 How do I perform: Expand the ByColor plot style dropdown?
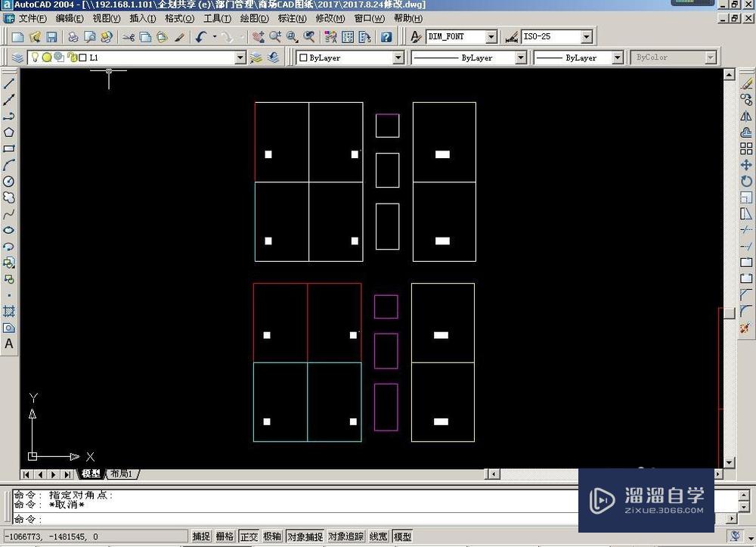711,58
